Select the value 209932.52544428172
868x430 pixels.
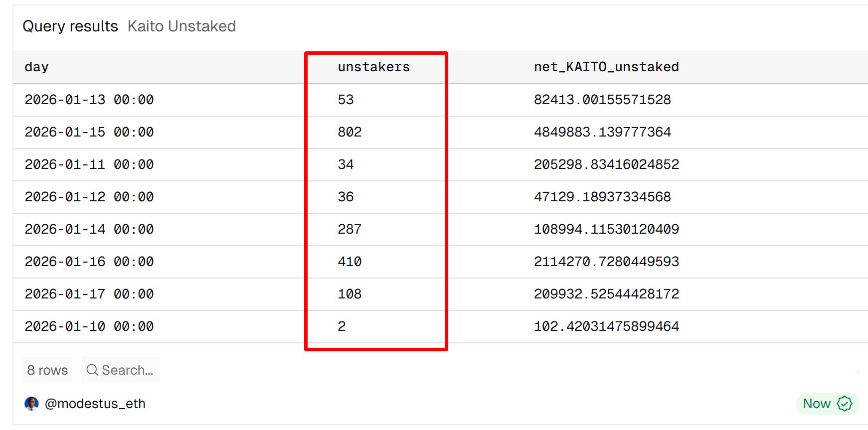(x=606, y=294)
